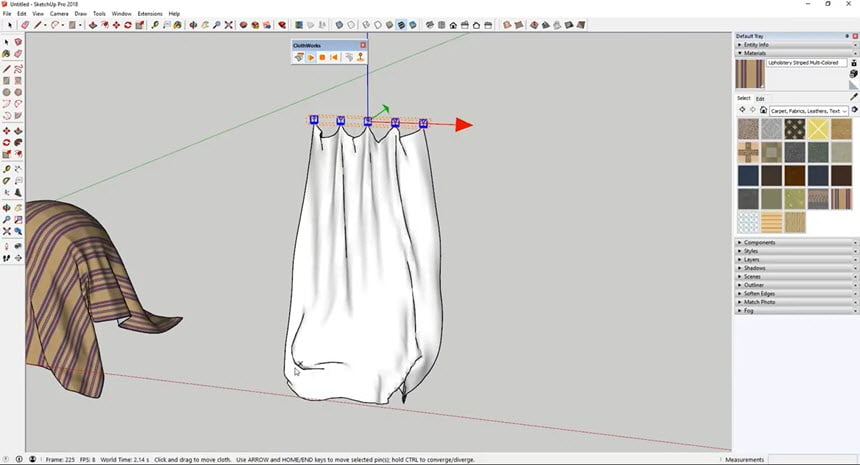Screen dimensions: 860x465
Task: Select the light blue dotted fabric swatch
Action: [748, 223]
